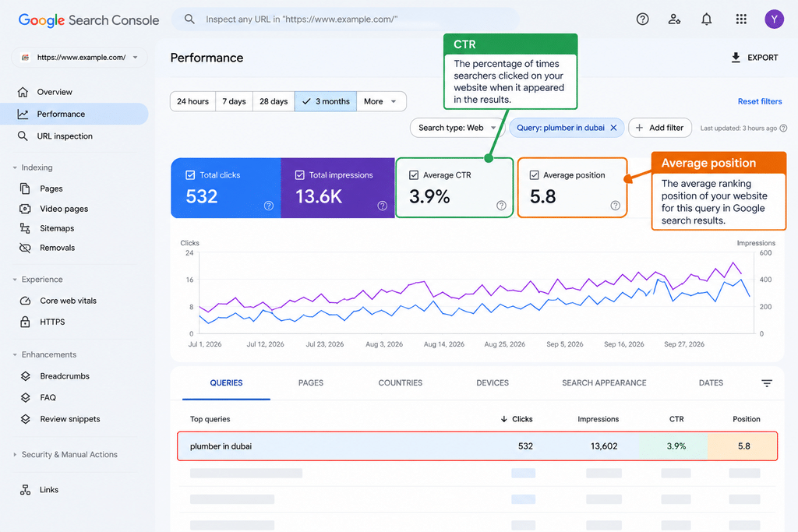Click the table filter rows icon
The width and height of the screenshot is (798, 532).
pos(767,383)
